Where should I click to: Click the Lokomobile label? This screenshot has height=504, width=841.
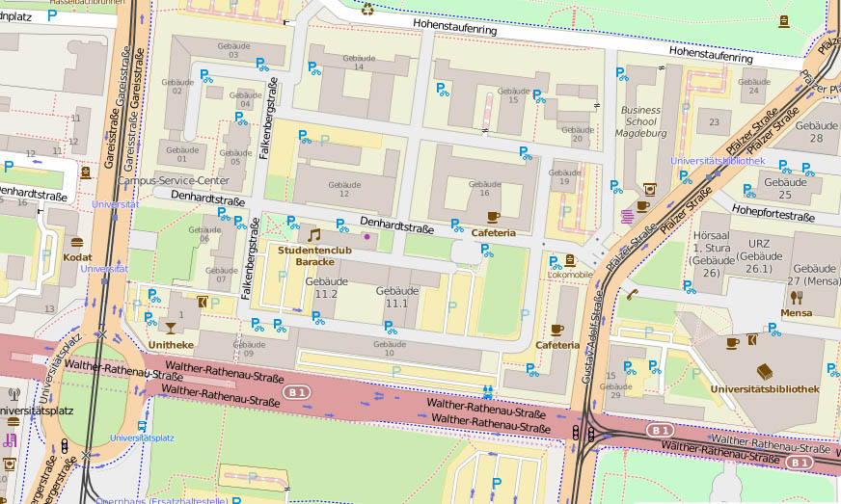(570, 275)
